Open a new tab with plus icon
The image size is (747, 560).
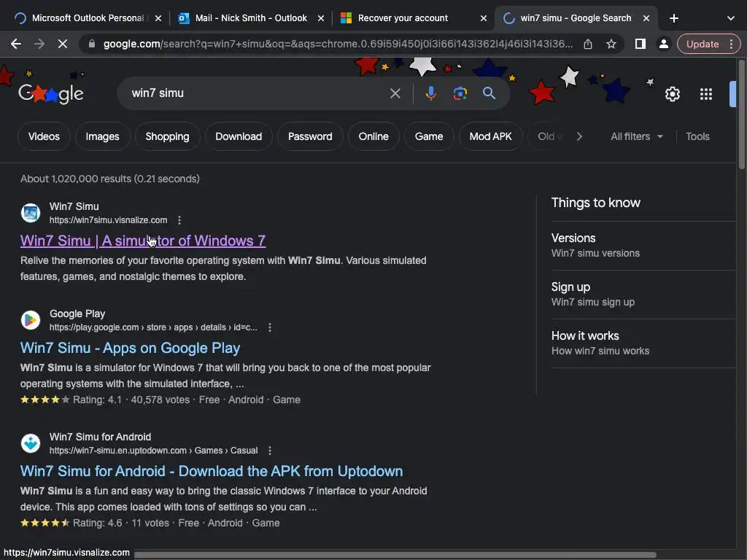pos(673,18)
